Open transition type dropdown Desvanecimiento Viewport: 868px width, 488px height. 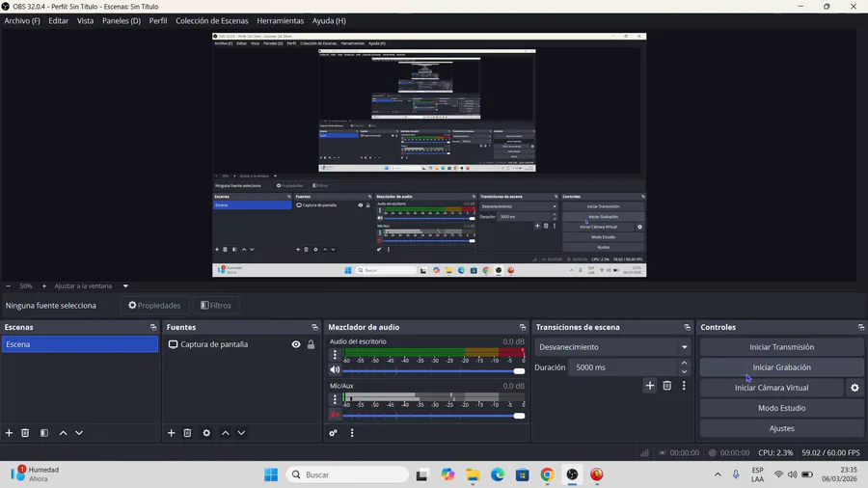click(x=612, y=347)
